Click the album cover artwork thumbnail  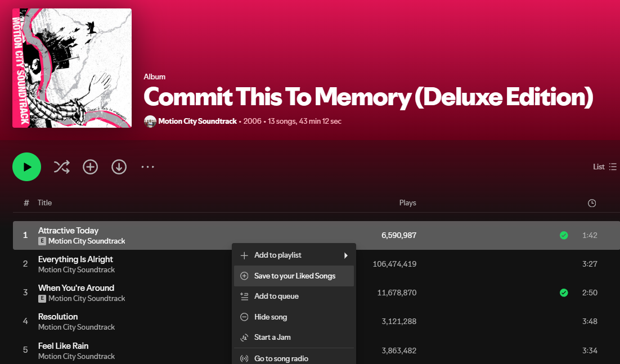72,68
